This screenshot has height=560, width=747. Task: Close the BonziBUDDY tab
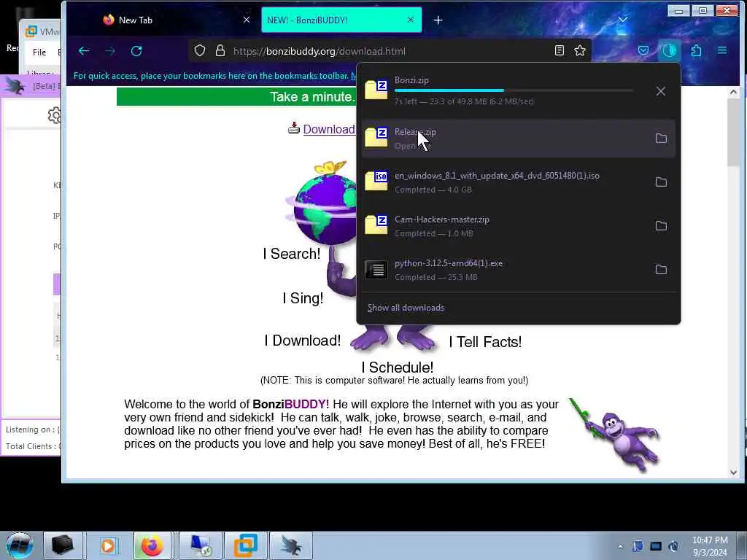point(411,20)
